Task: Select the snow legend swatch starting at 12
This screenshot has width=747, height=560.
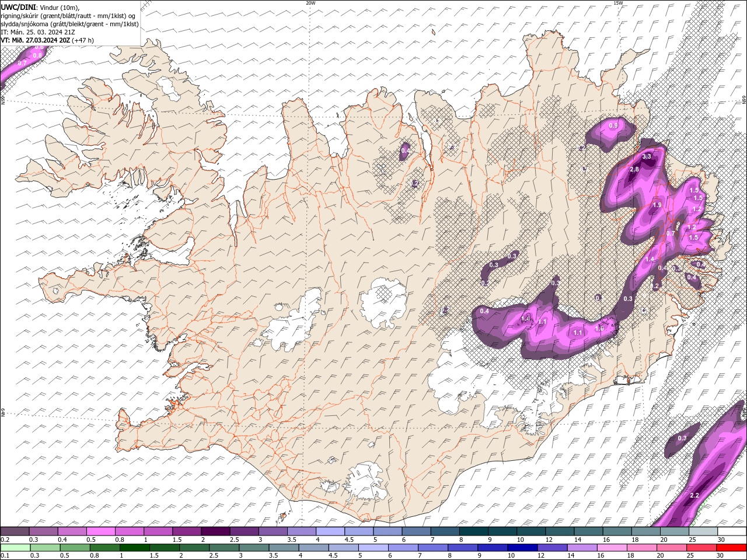Action: pyautogui.click(x=559, y=531)
